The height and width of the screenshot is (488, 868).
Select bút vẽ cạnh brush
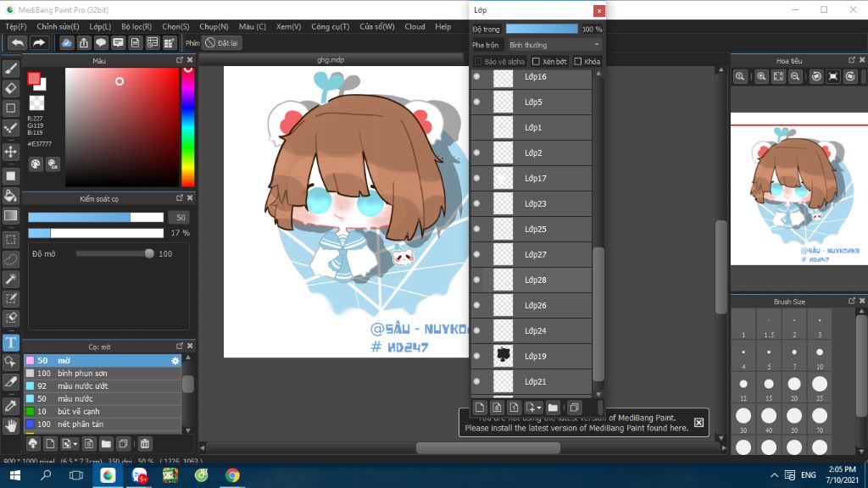coord(103,412)
